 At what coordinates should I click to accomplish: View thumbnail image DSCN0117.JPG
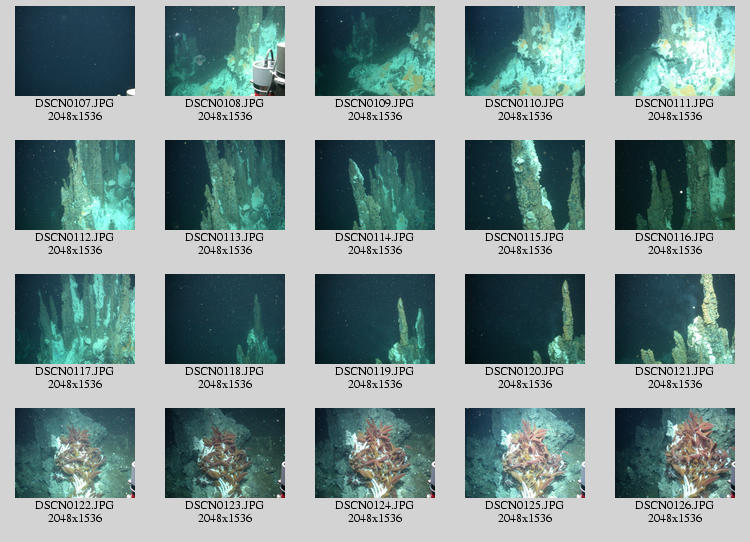[75, 319]
